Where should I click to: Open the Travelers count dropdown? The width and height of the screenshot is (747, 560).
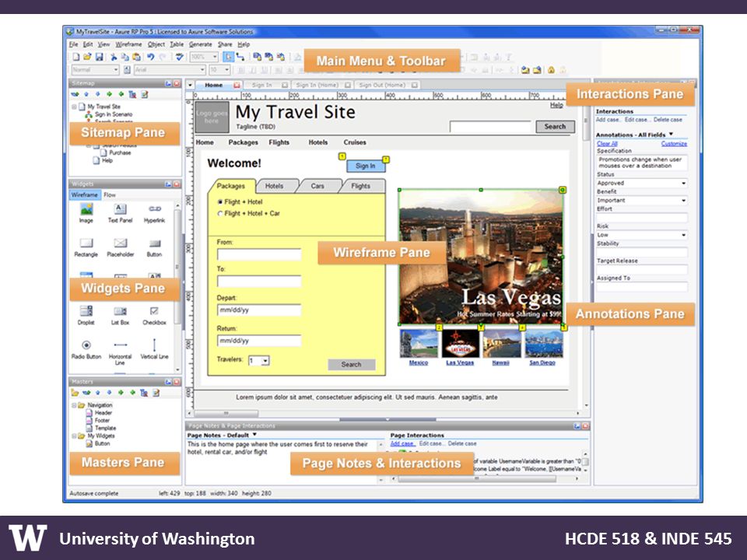[x=265, y=360]
